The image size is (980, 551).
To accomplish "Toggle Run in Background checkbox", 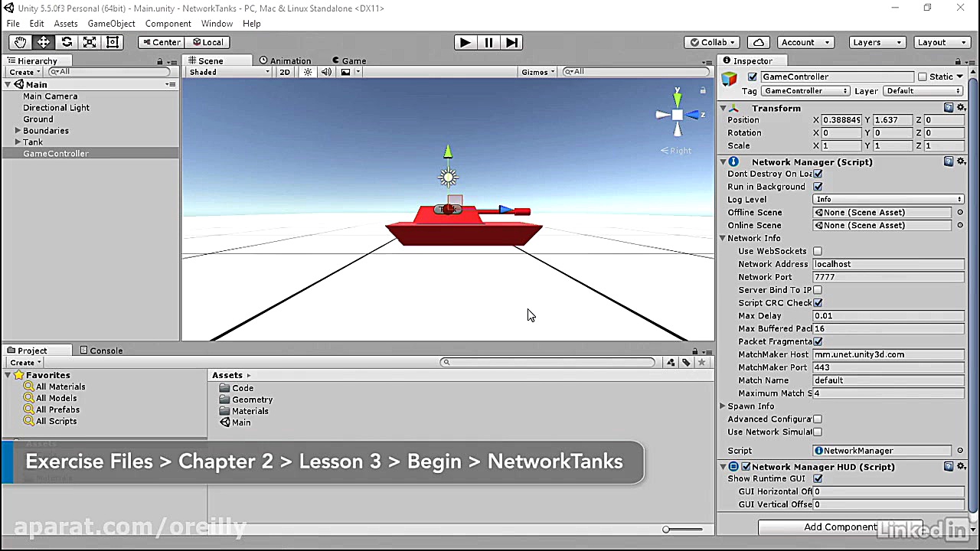I will point(818,187).
